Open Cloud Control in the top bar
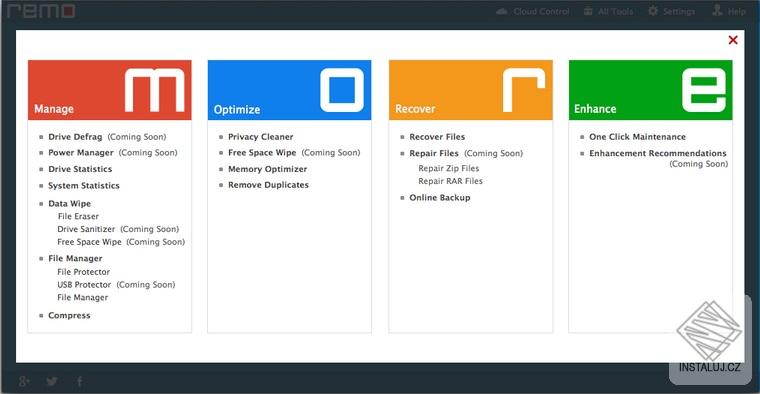 [533, 11]
